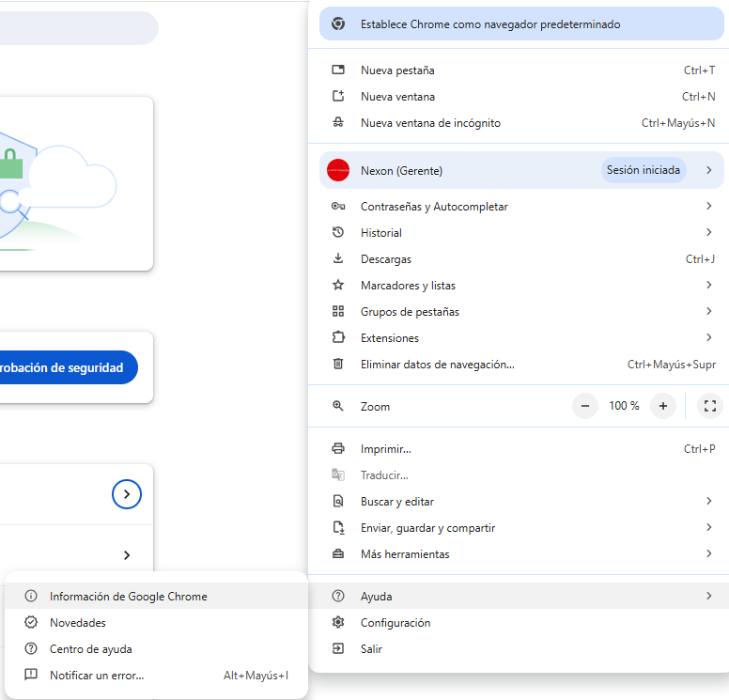Image resolution: width=729 pixels, height=700 pixels.
Task: Click the Chrome logo icon in default browser banner
Action: point(338,23)
